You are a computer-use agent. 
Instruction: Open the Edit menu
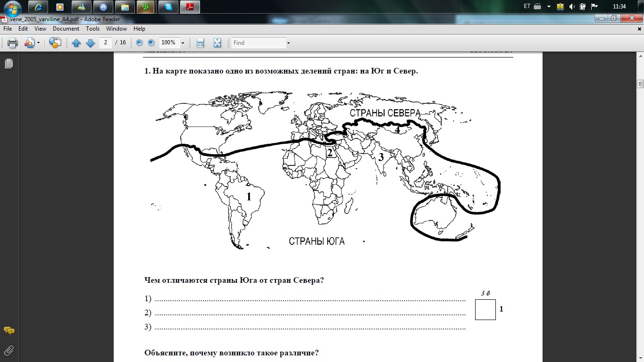[23, 29]
